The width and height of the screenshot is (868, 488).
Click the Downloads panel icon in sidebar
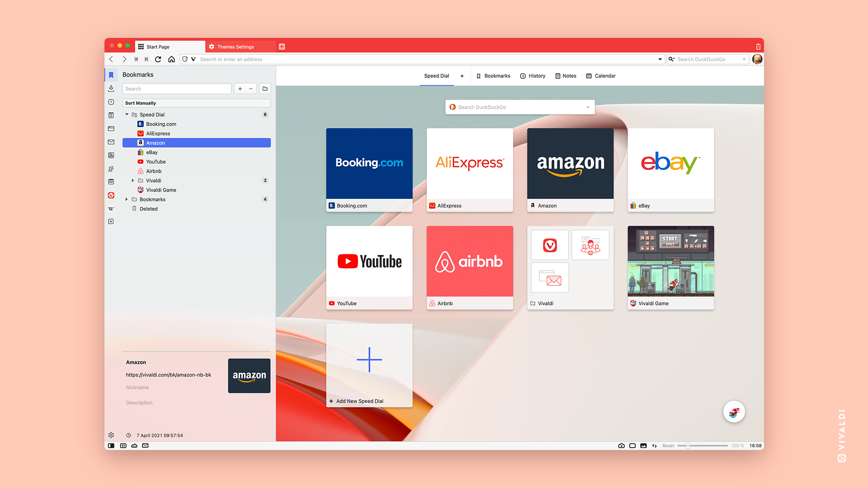[x=112, y=88]
